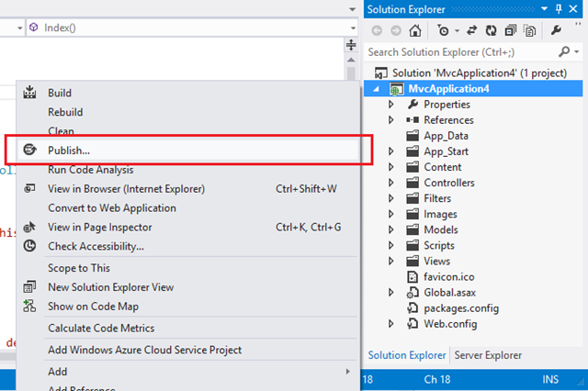Select Run Code Analysis

pos(187,169)
